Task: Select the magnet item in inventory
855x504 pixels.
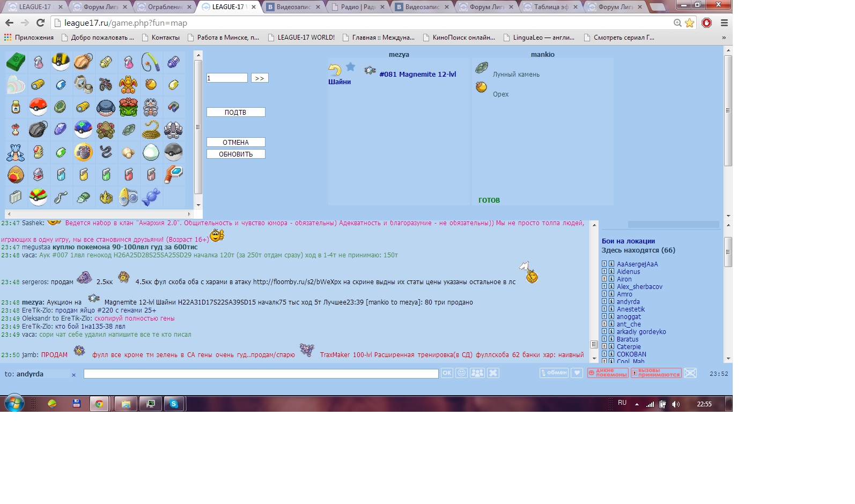Action: [x=173, y=107]
